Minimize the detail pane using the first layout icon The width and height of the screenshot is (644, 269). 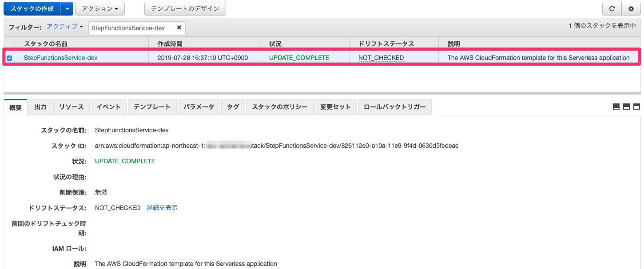616,107
